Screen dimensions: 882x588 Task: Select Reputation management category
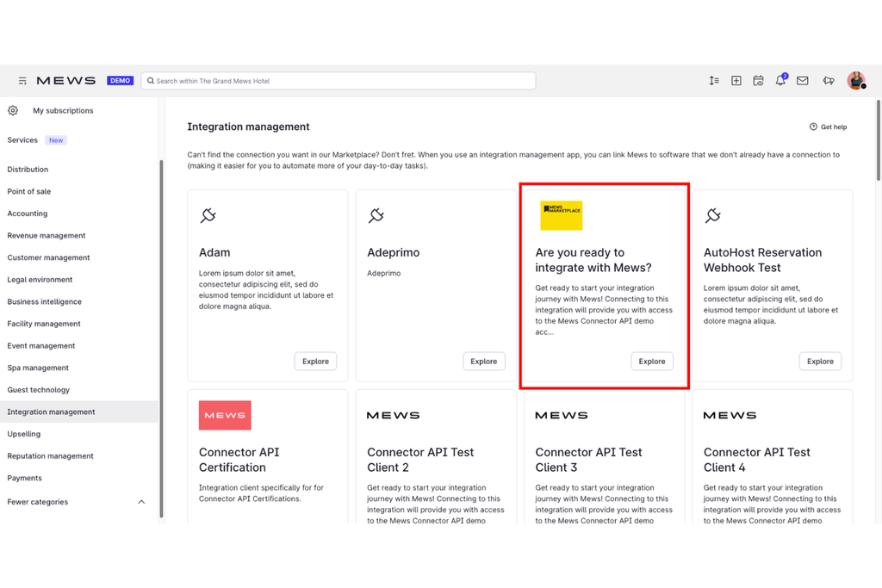pos(50,456)
